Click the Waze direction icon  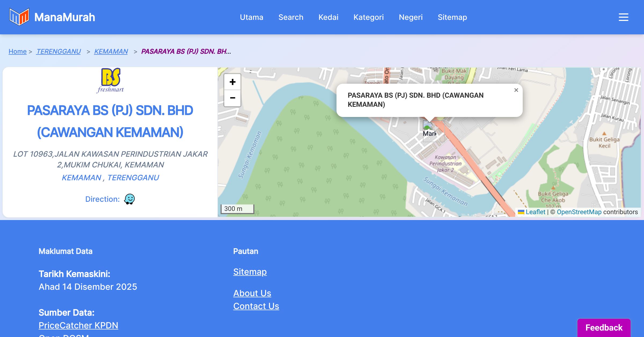pyautogui.click(x=129, y=199)
